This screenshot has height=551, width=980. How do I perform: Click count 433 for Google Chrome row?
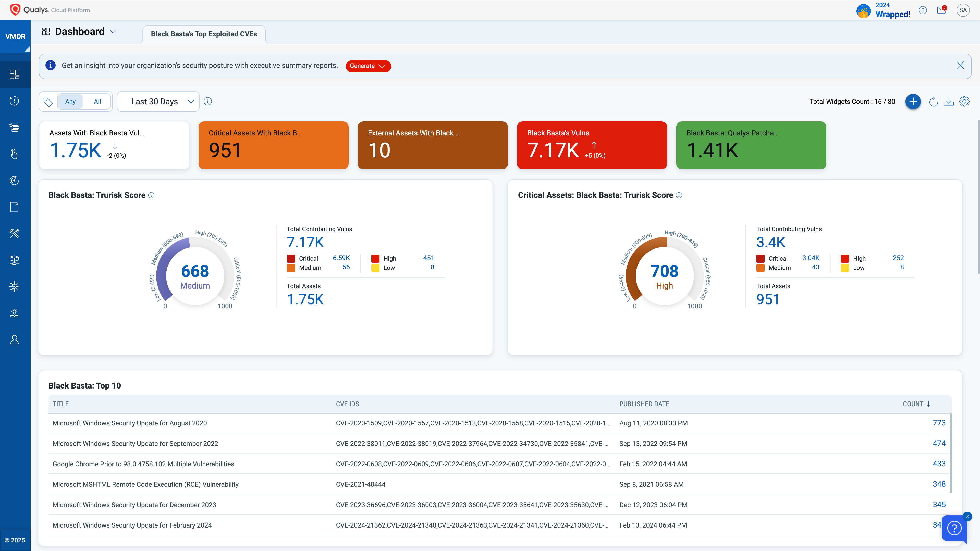pyautogui.click(x=939, y=464)
